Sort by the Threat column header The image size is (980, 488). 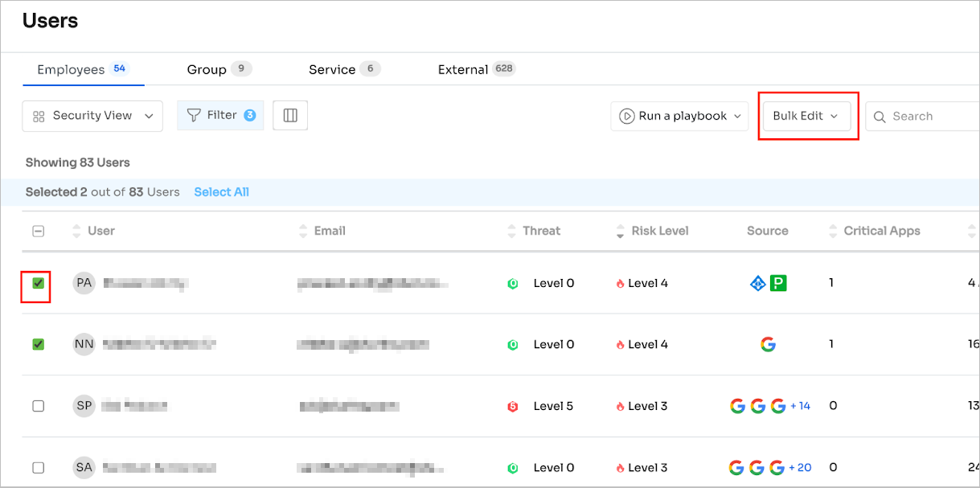pos(534,231)
